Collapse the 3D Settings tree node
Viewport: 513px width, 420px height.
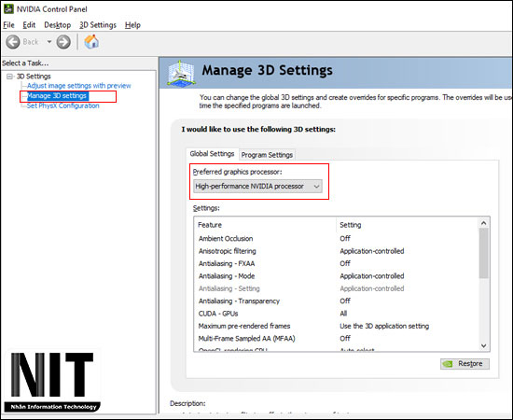pyautogui.click(x=10, y=77)
